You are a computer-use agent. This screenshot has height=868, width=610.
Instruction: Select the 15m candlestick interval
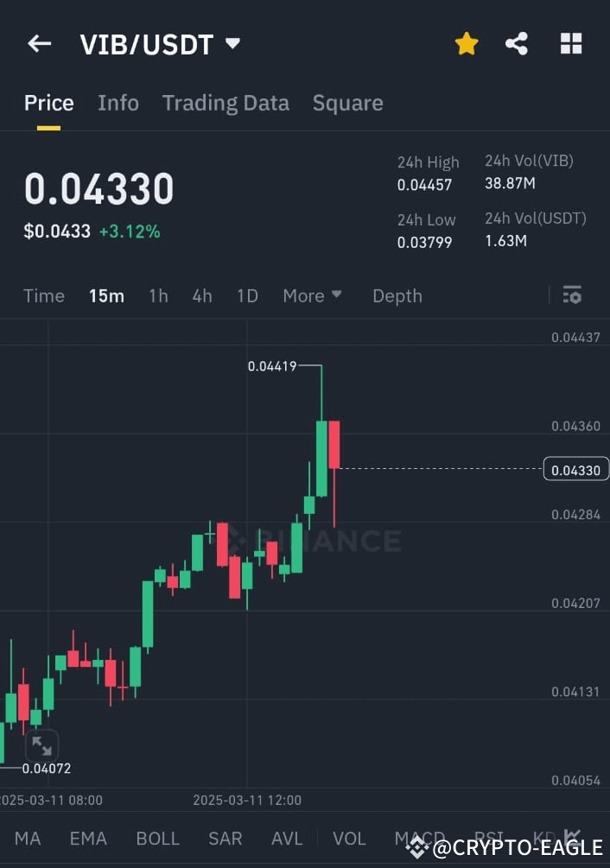[x=105, y=295]
